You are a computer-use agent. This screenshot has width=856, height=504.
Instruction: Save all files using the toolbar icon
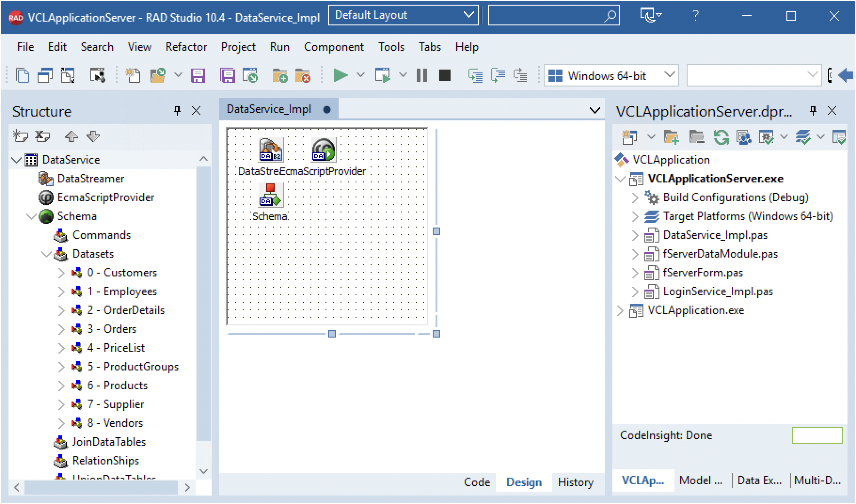coord(228,75)
